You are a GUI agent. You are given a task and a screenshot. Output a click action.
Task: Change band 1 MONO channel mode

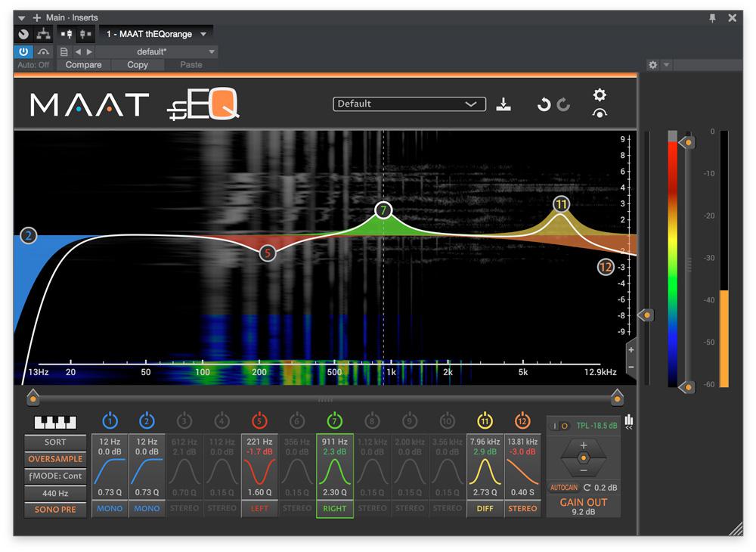110,509
